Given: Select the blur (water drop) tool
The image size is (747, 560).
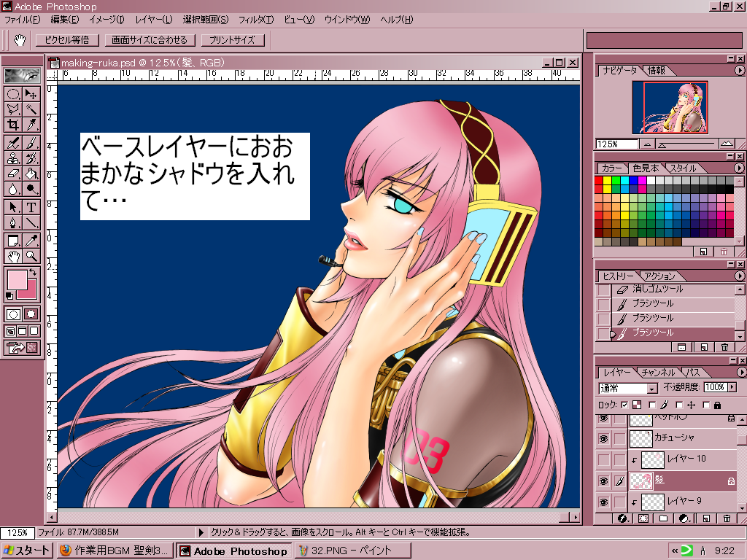Looking at the screenshot, I should 13,189.
